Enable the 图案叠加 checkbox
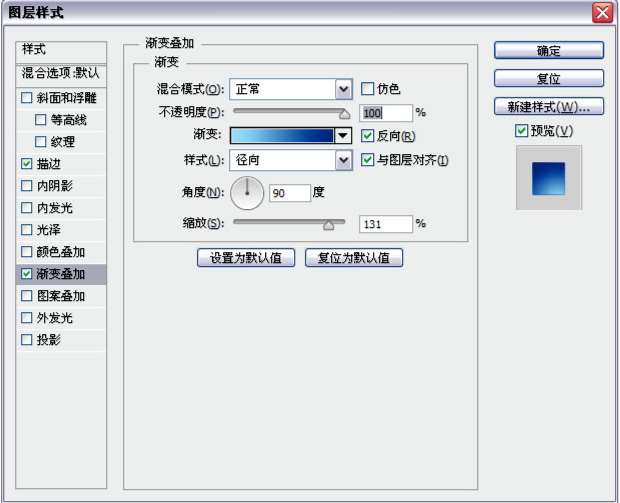620x503 pixels. (26, 296)
